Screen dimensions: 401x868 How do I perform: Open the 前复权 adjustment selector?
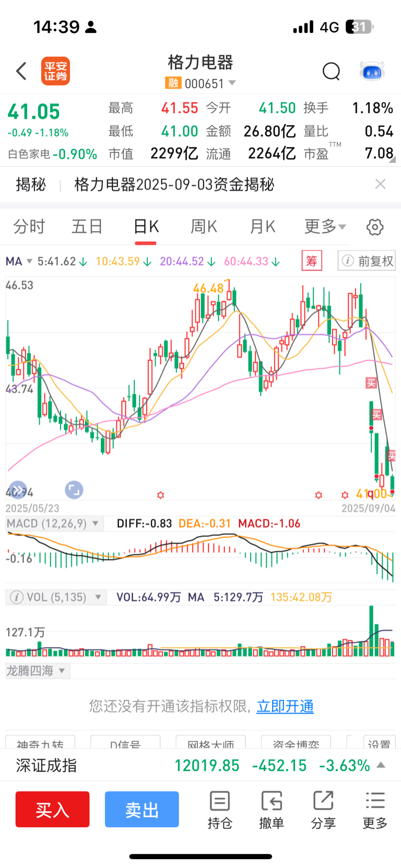click(x=367, y=260)
